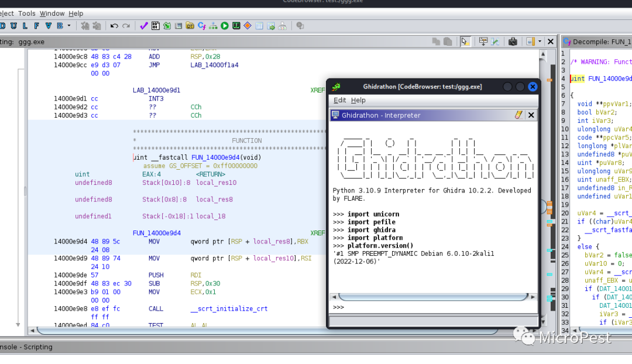This screenshot has height=364, width=632.
Task: Open the Window menu in CodeBrowser
Action: [x=52, y=13]
